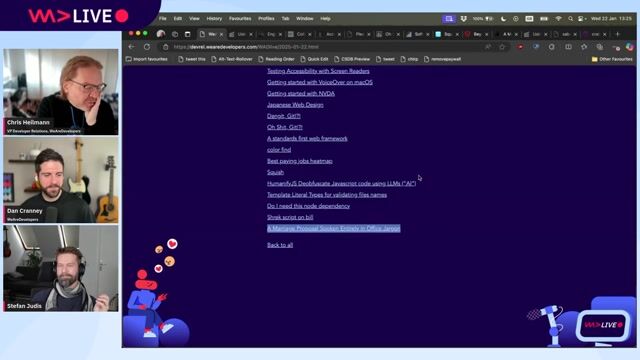Click the Read aloud icon in address bar
This screenshot has width=640, height=360.
(488, 47)
